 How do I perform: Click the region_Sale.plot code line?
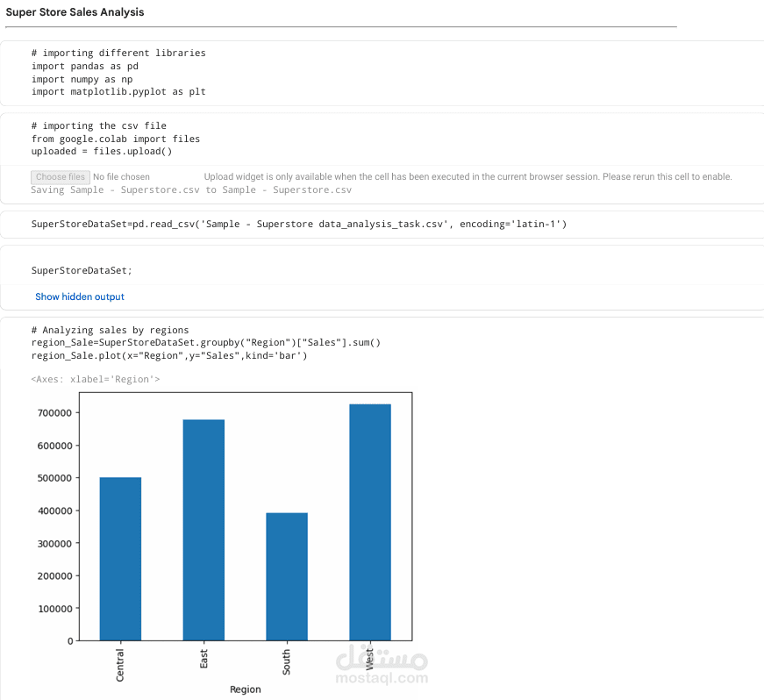coord(169,355)
